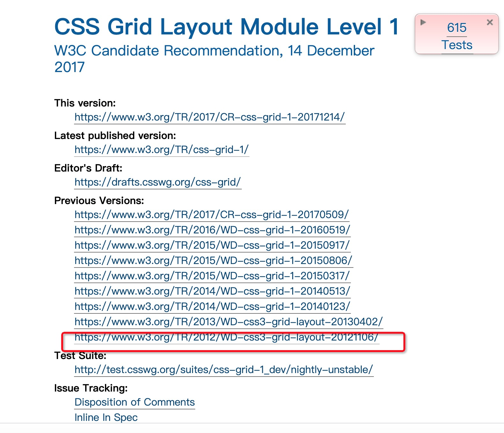
Task: Click the CSS Grid Layout Module Level 1 title
Action: click(x=226, y=26)
